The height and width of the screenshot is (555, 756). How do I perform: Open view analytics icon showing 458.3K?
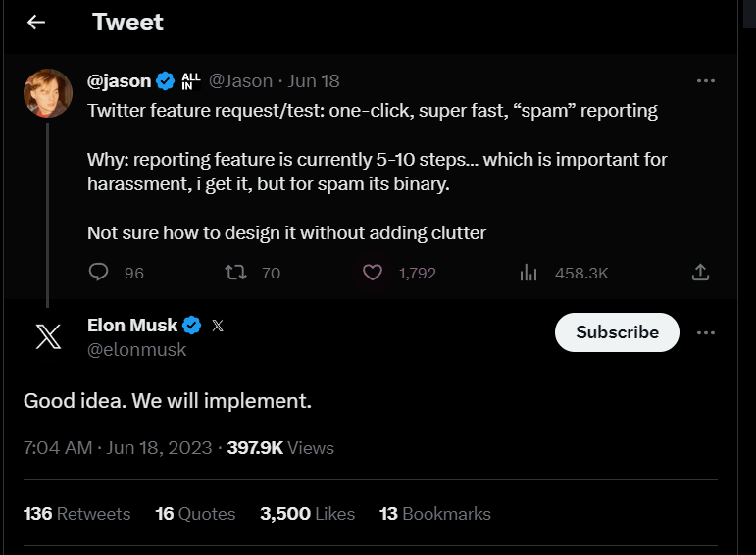point(529,273)
